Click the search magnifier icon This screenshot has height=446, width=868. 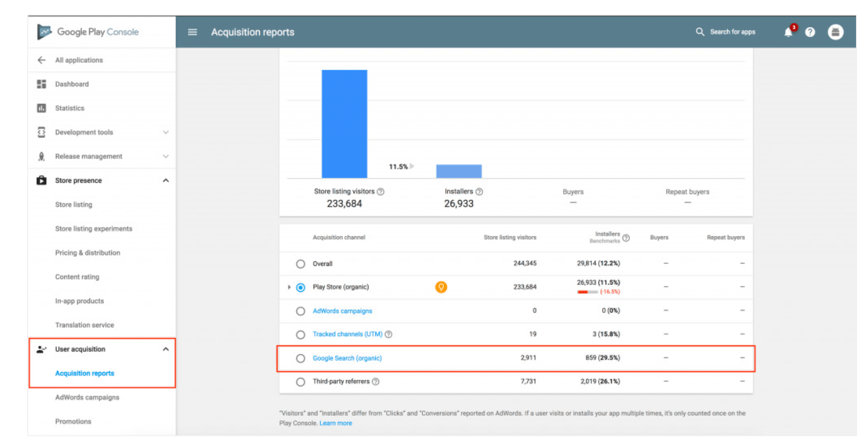click(700, 32)
